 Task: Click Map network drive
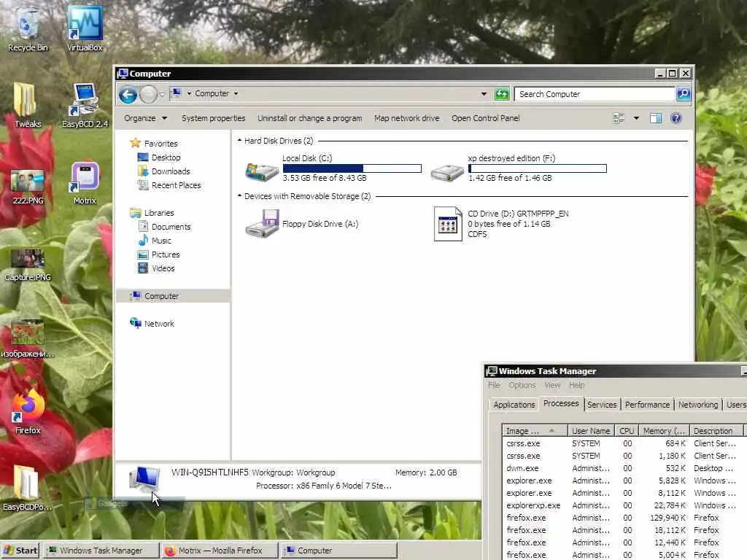pos(406,118)
